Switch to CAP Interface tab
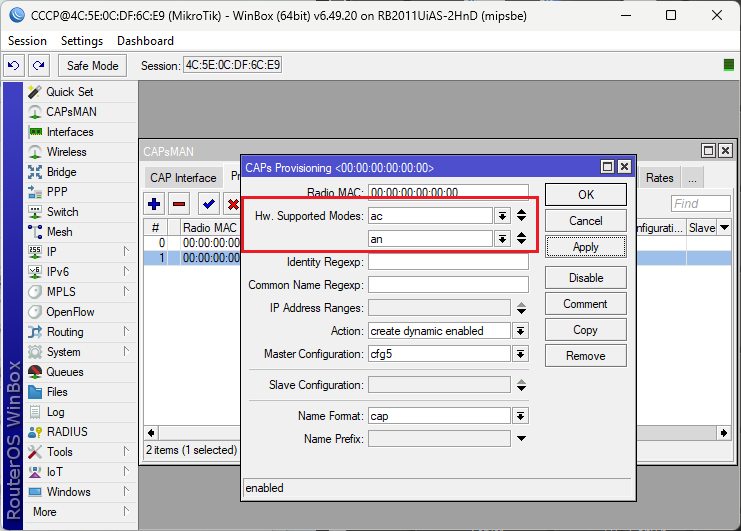 [x=183, y=178]
